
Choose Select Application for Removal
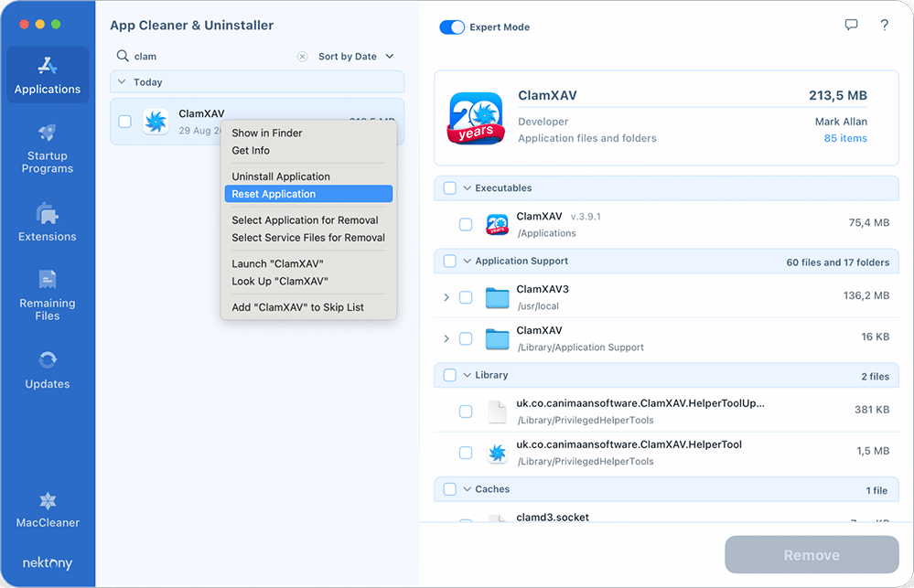point(308,220)
